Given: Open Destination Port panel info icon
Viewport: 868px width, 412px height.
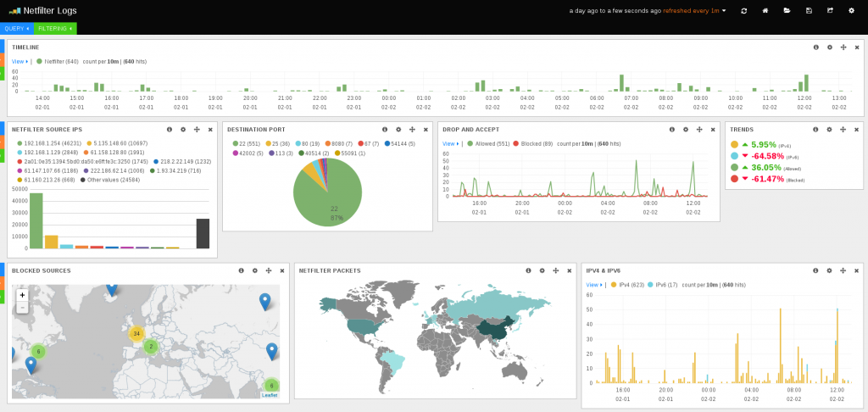Looking at the screenshot, I should (x=385, y=130).
